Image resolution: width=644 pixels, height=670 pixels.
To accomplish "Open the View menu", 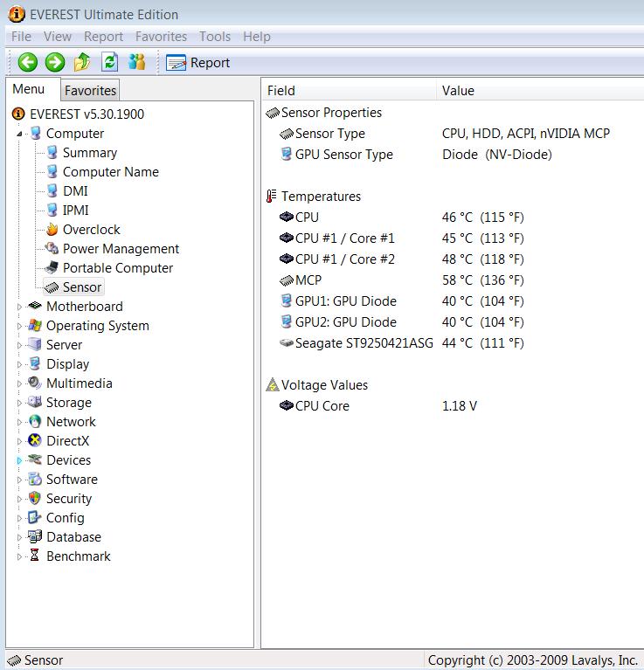I will click(58, 37).
